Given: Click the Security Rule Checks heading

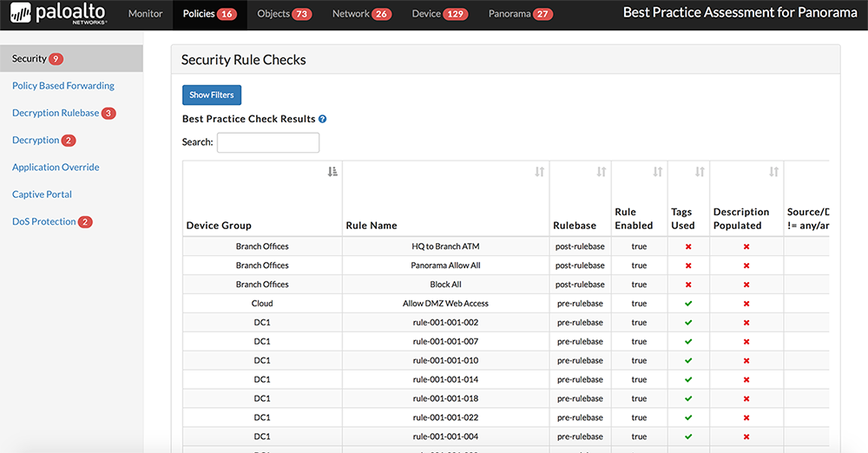Looking at the screenshot, I should [x=244, y=60].
